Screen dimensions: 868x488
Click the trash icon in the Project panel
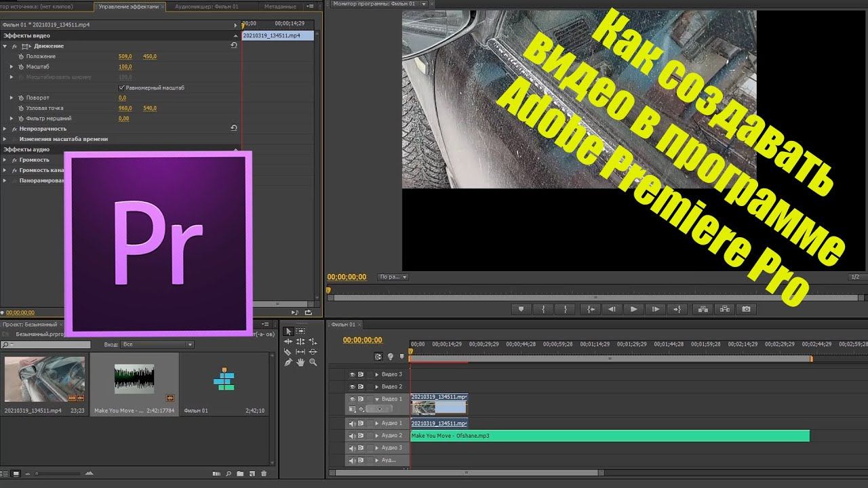(x=264, y=474)
